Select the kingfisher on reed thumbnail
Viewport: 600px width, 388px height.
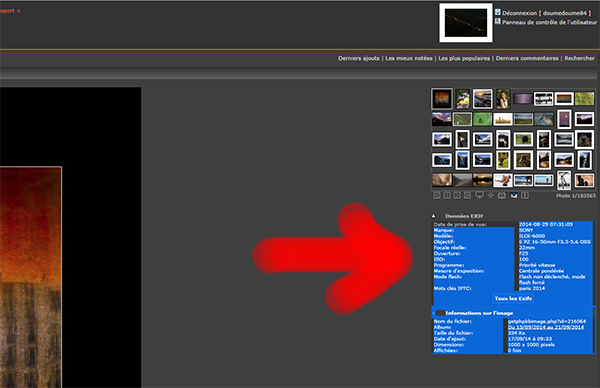(x=462, y=119)
